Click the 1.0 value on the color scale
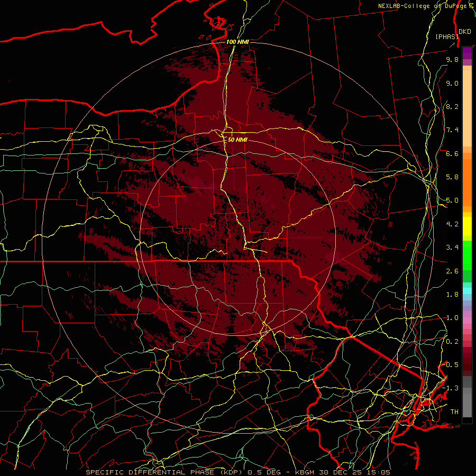This screenshot has height=476, width=476. coord(452,318)
